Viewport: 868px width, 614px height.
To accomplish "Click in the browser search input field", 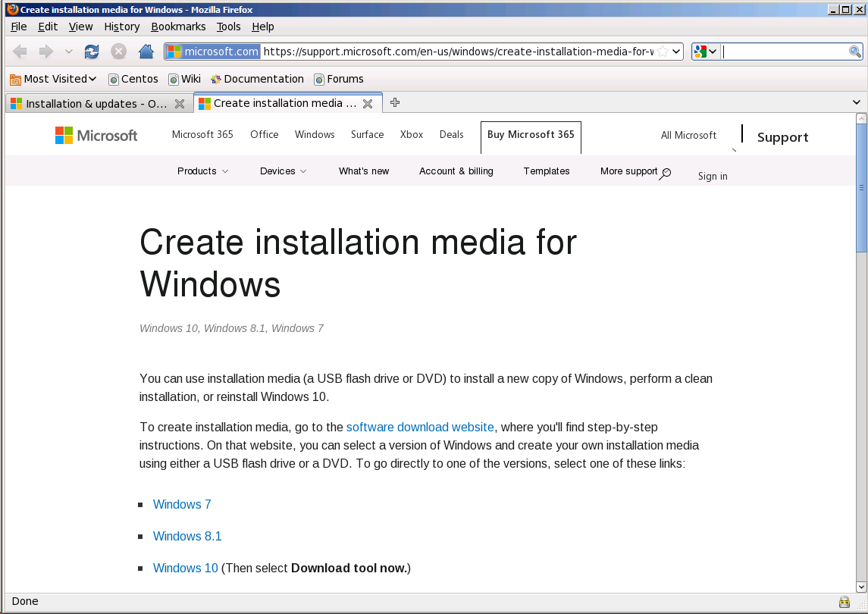I will pos(784,52).
